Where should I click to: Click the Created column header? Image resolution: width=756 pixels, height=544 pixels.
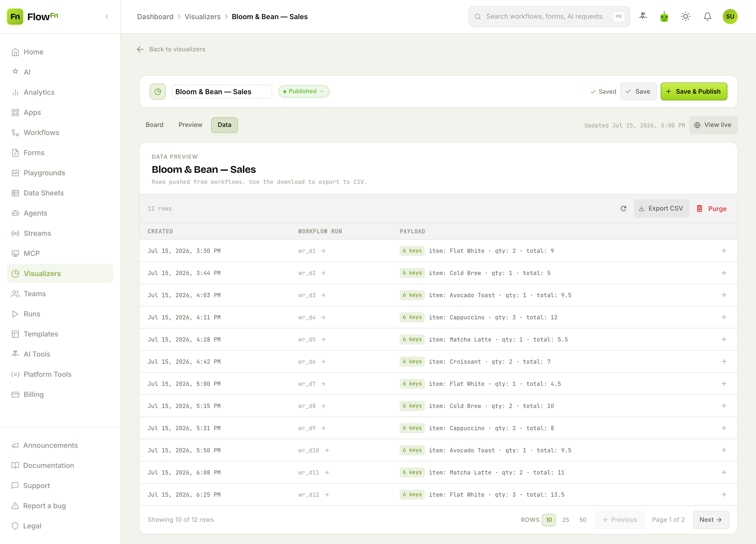click(160, 231)
